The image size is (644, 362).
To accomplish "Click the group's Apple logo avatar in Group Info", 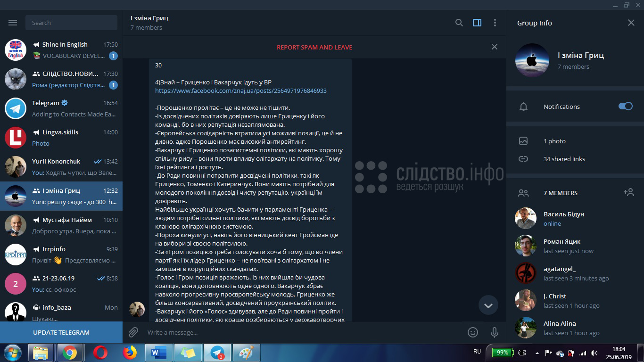I will point(532,60).
